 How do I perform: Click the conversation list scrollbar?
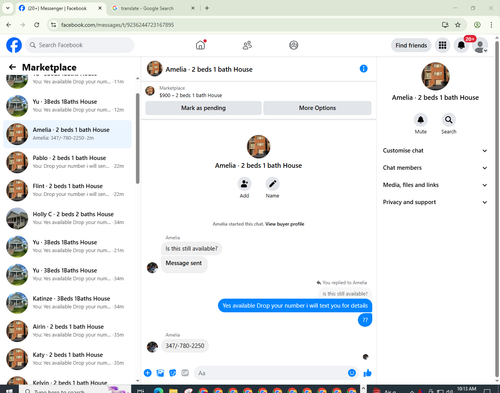[x=138, y=138]
